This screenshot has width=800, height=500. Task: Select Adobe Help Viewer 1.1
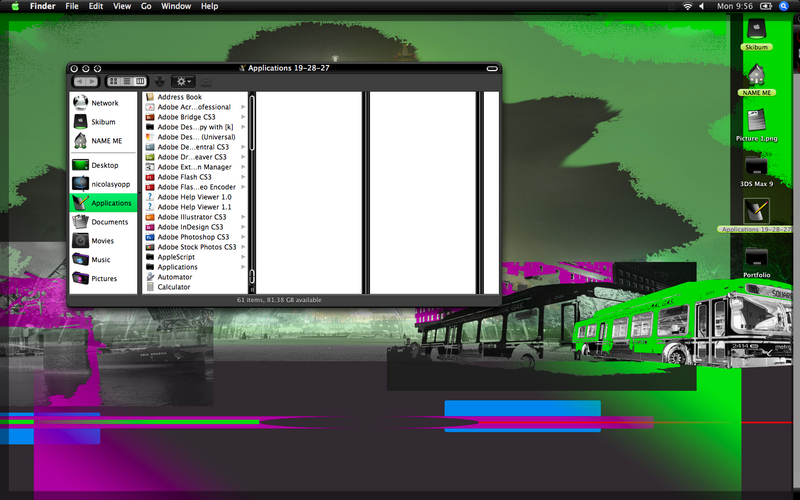pyautogui.click(x=194, y=207)
